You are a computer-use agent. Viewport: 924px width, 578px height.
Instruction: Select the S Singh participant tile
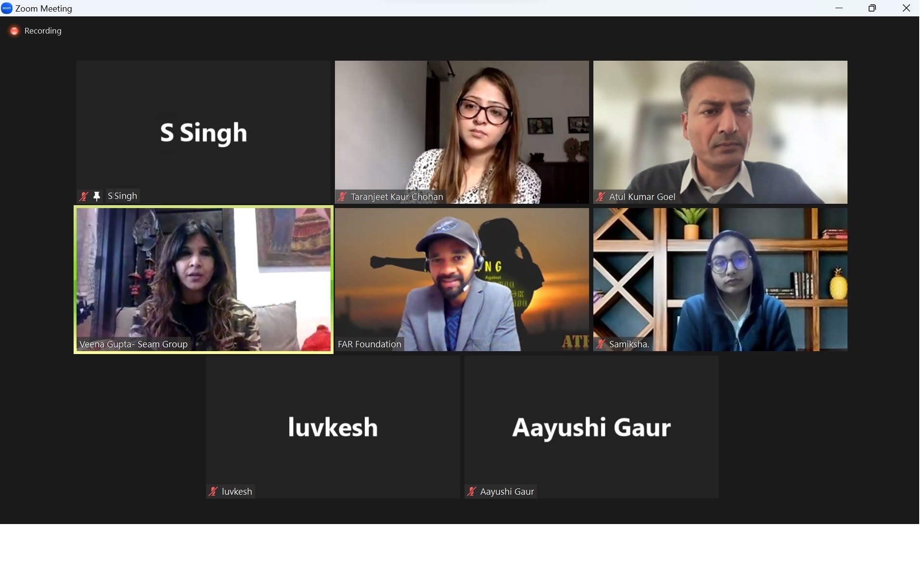204,132
